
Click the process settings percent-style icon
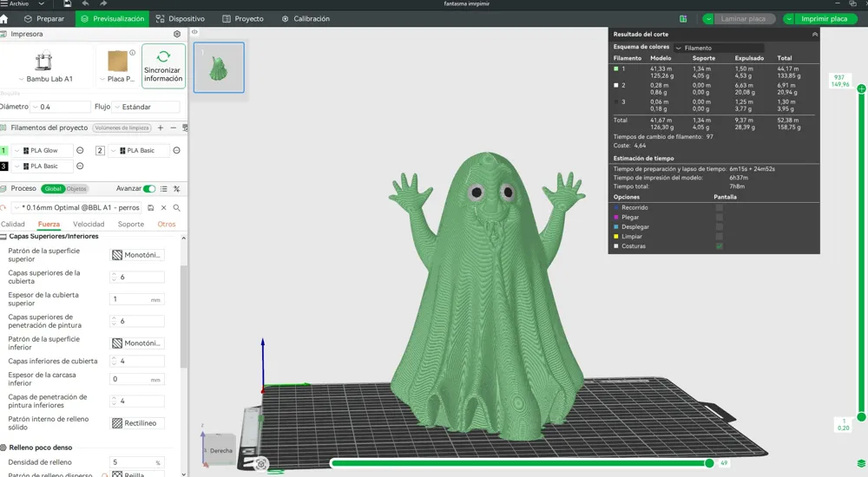pyautogui.click(x=176, y=189)
